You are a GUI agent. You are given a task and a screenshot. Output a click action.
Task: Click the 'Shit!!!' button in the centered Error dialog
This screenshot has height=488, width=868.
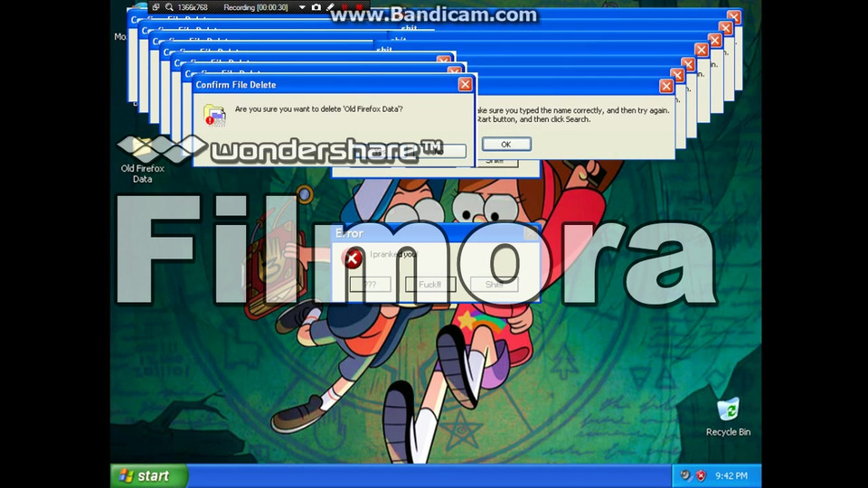pyautogui.click(x=494, y=285)
